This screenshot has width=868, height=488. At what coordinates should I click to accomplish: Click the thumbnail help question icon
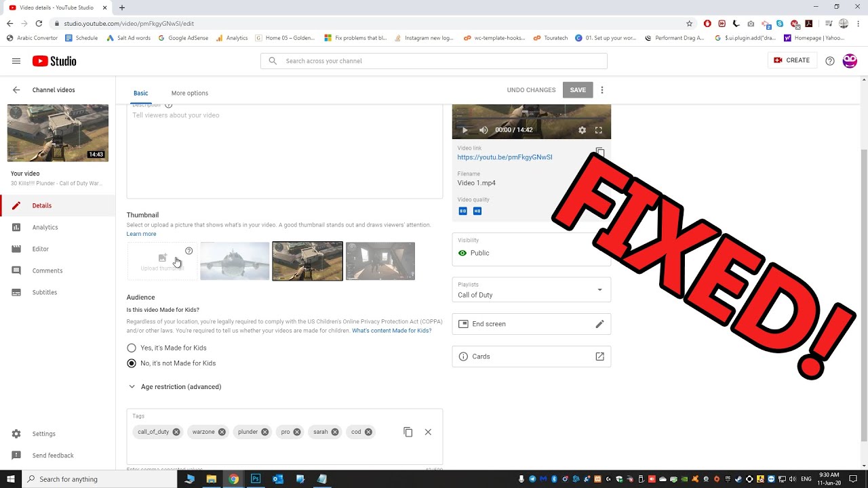point(189,251)
